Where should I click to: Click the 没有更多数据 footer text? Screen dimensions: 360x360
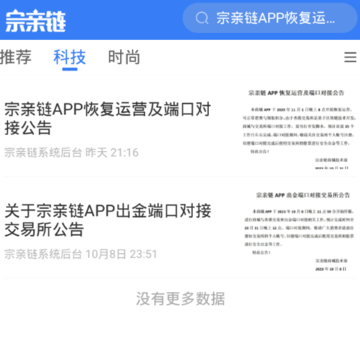(x=180, y=299)
